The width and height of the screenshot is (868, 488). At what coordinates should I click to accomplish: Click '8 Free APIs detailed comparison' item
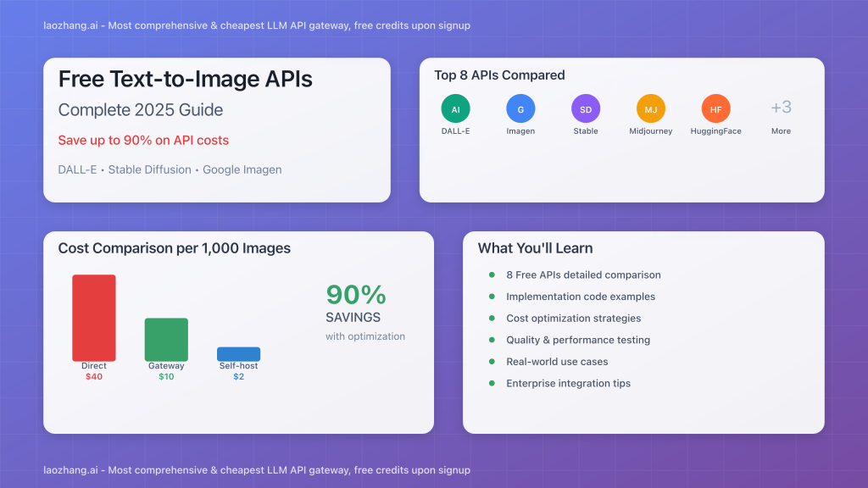coord(583,275)
